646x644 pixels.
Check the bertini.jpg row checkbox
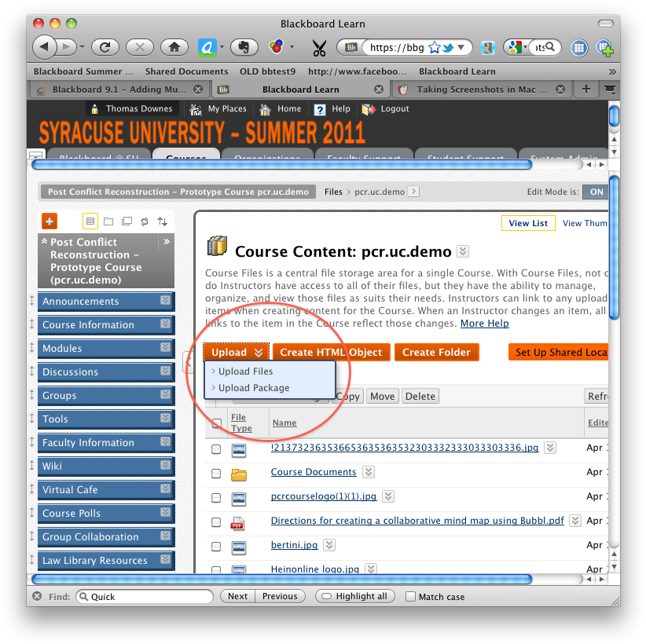(216, 547)
